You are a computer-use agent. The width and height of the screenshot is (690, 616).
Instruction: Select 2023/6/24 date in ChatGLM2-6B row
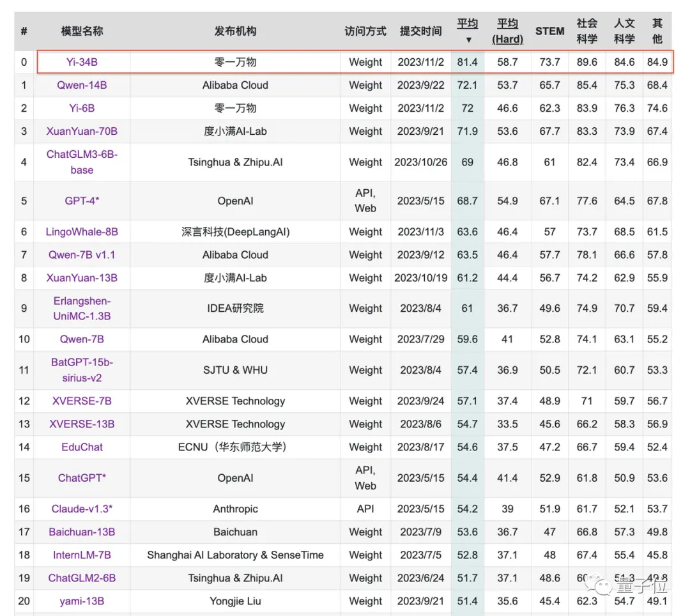[420, 578]
